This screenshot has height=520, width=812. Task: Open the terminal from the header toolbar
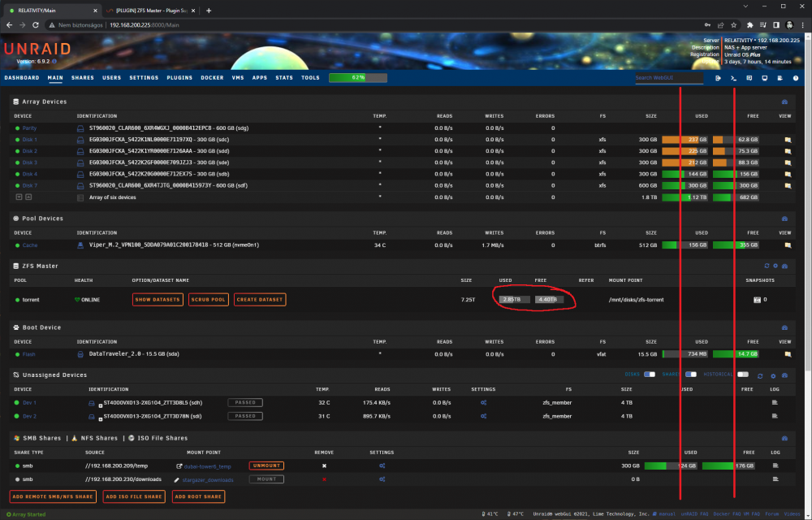click(733, 78)
